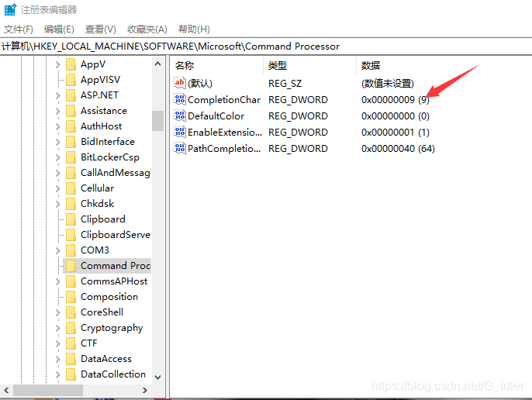532x400 pixels.
Task: Click the Composition folder icon
Action: tap(71, 297)
